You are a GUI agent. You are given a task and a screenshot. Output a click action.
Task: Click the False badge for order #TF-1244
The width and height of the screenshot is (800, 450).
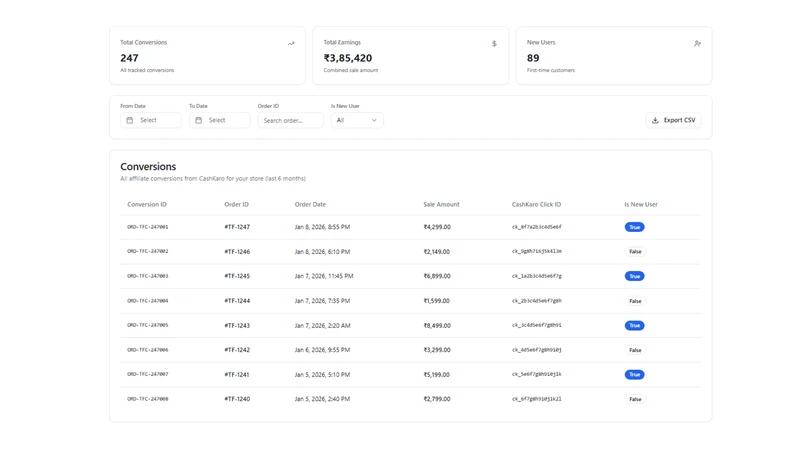coord(635,301)
